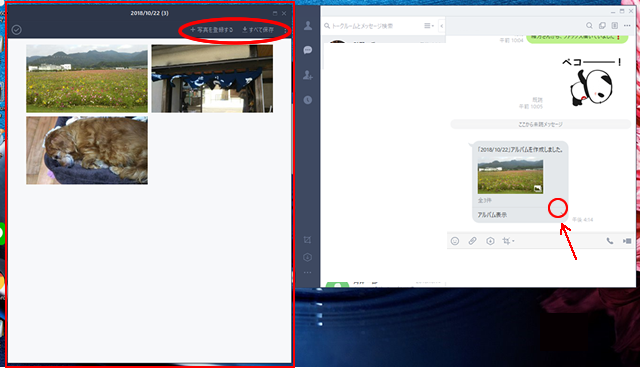Image resolution: width=640 pixels, height=368 pixels.
Task: Expand the chat list sort dropdown
Action: click(x=429, y=26)
